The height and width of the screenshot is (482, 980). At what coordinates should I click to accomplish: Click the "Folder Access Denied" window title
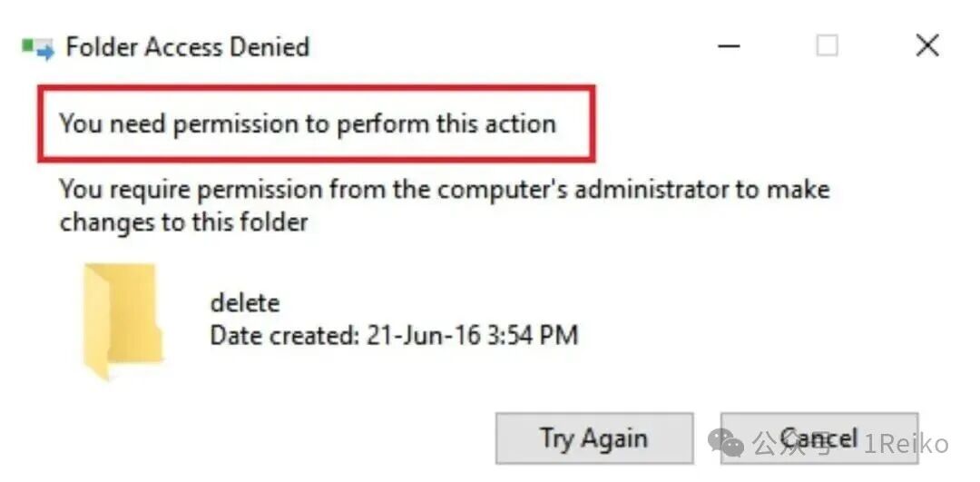[188, 47]
